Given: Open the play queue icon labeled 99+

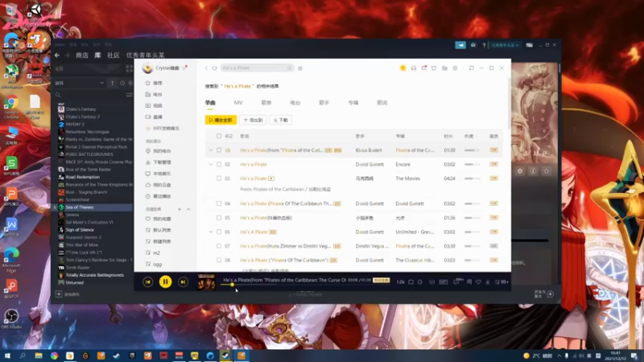Looking at the screenshot, I should pyautogui.click(x=502, y=282).
